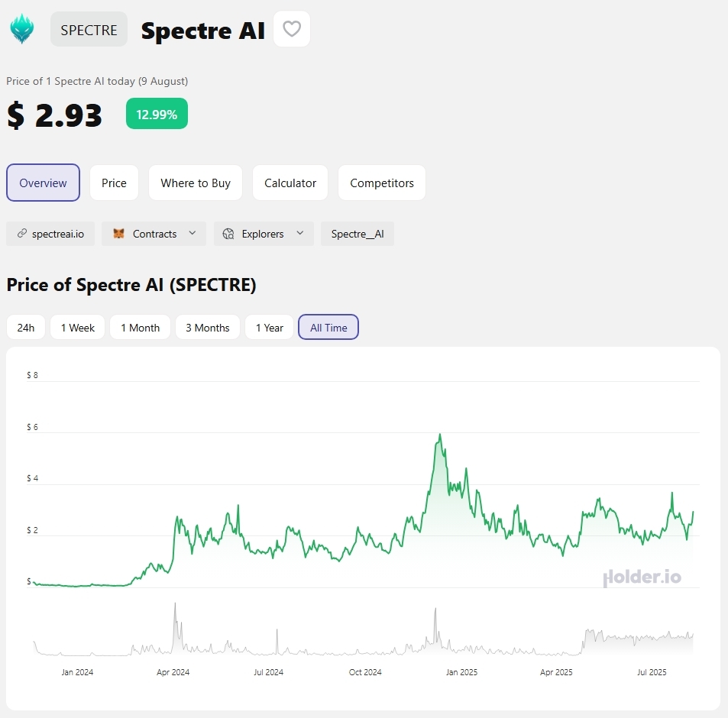Select the All Time chart range
This screenshot has width=728, height=718.
coord(328,327)
